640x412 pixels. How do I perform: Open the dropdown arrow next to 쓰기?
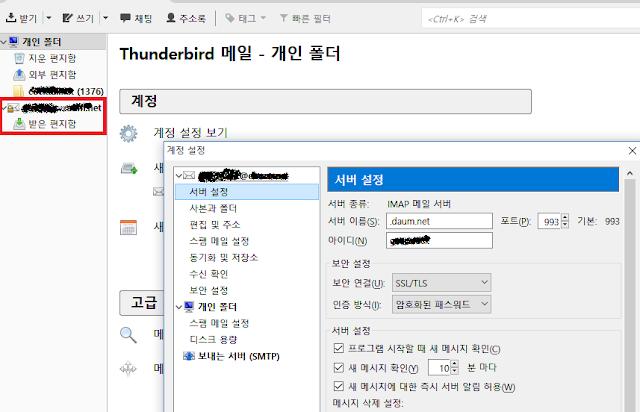(x=106, y=18)
